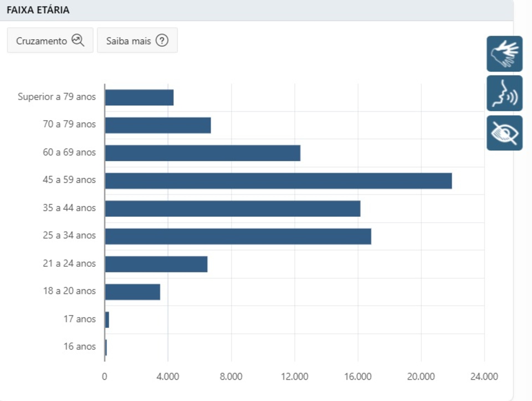Screen dimensions: 532x401
Task: Select the 70 a 79 anos bar
Action: (158, 125)
